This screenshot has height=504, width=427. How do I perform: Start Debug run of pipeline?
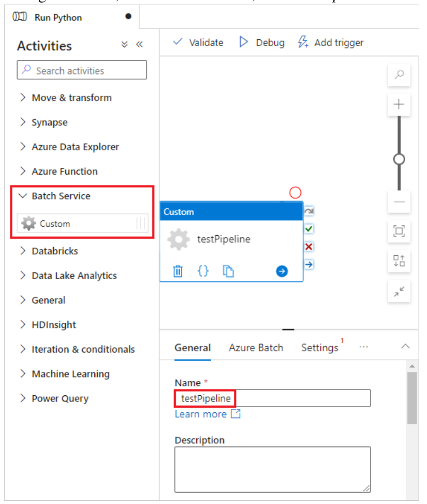(x=262, y=42)
